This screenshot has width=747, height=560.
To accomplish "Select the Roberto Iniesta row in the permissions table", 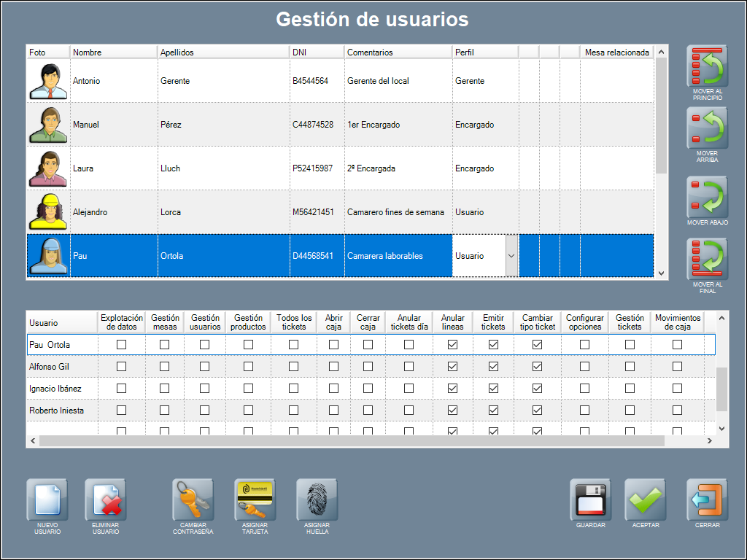I will pyautogui.click(x=57, y=411).
